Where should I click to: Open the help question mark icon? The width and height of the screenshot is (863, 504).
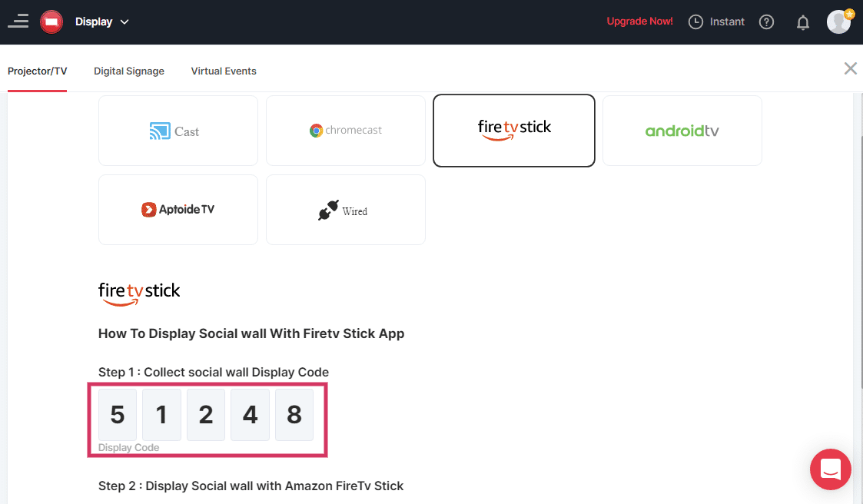tap(766, 22)
